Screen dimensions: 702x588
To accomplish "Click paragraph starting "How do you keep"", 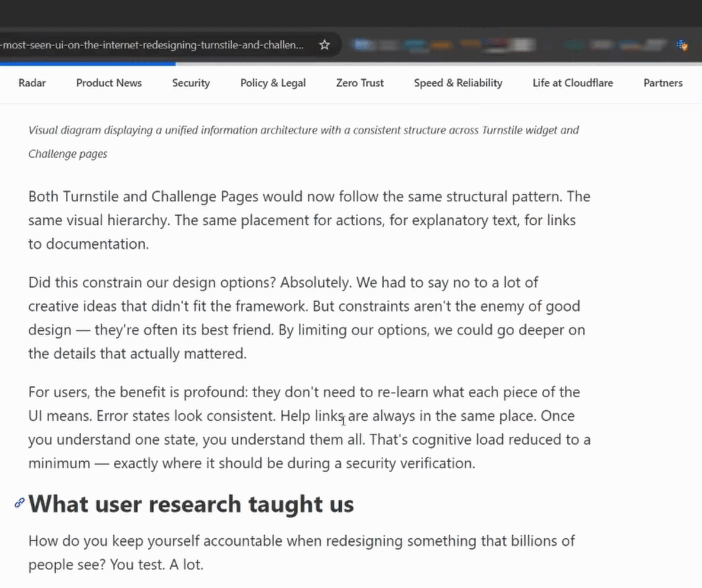I will pos(301,552).
